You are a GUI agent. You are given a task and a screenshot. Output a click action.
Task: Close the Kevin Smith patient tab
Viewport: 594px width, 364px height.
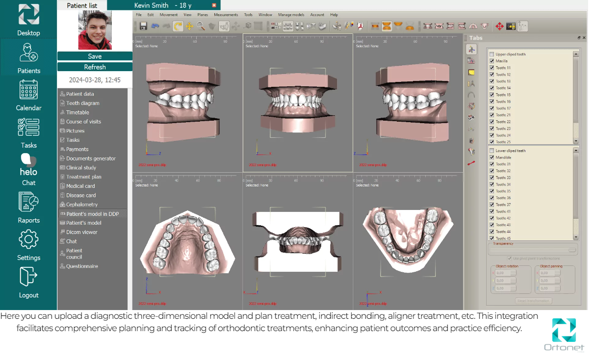pos(214,5)
